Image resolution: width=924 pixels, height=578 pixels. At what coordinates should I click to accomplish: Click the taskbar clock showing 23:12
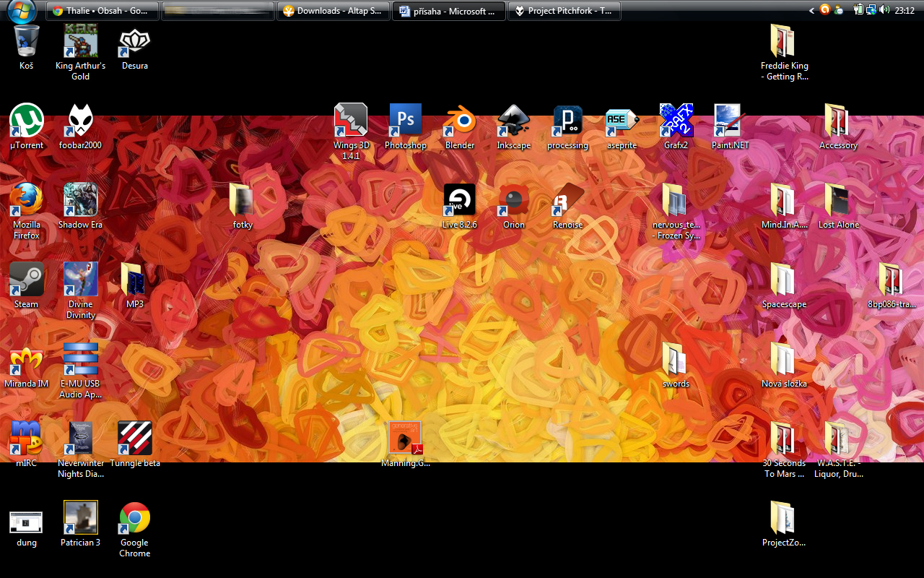905,10
